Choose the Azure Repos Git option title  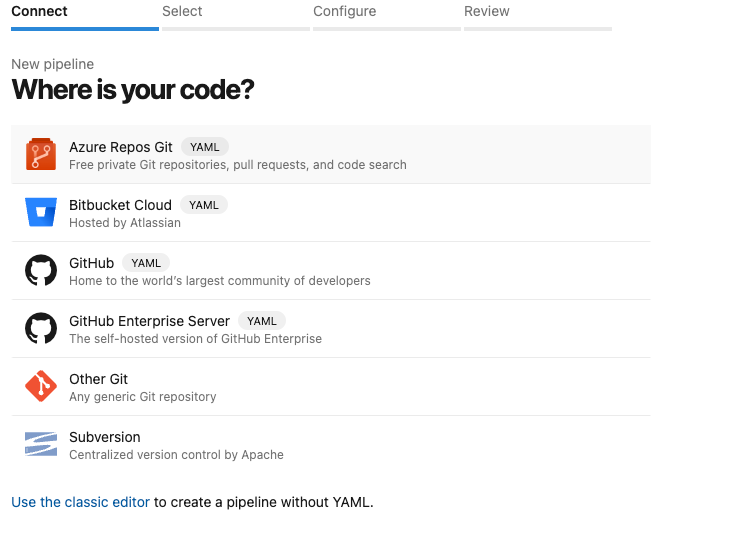(x=121, y=147)
